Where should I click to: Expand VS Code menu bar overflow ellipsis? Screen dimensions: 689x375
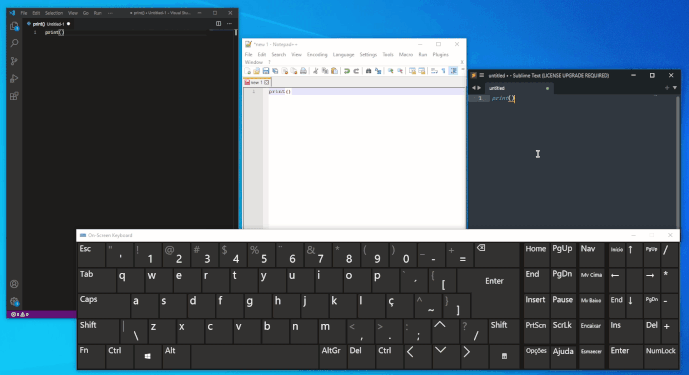(110, 13)
